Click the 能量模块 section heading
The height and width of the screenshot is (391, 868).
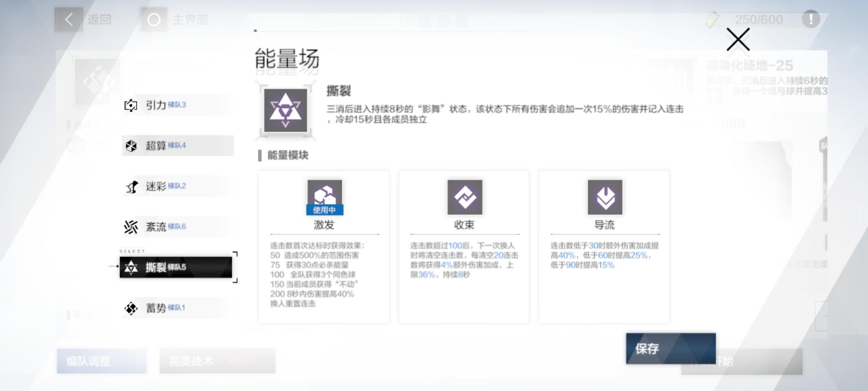click(288, 155)
